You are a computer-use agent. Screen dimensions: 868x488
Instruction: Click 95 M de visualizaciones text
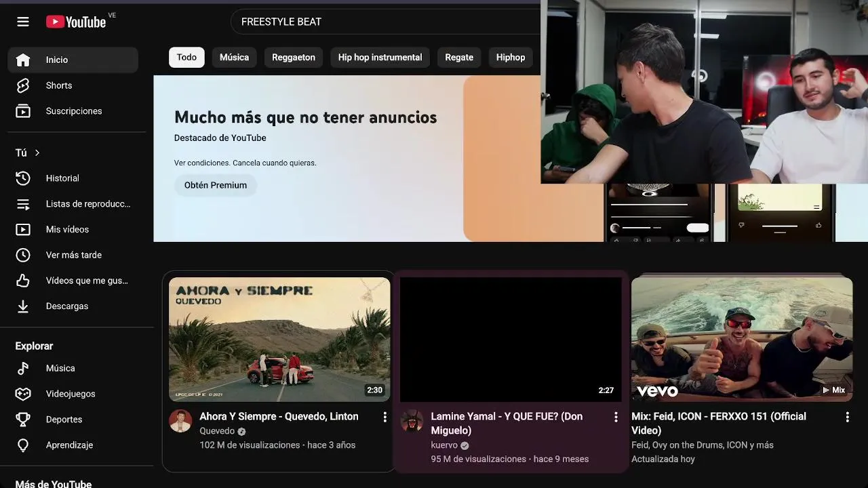(479, 460)
